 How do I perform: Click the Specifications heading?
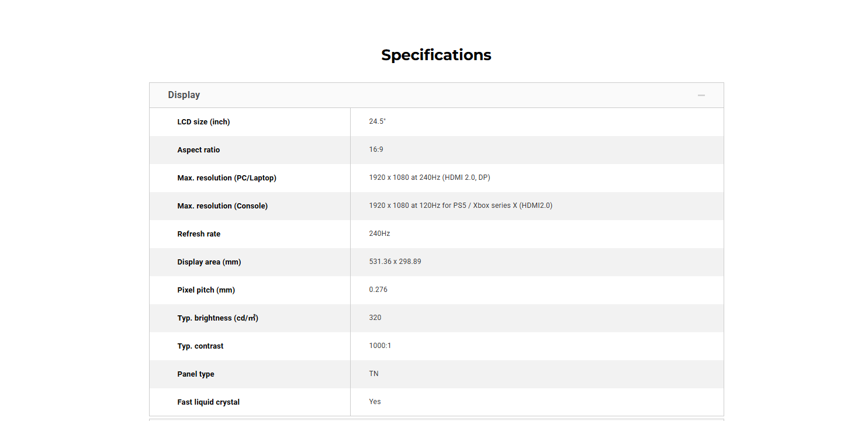436,55
